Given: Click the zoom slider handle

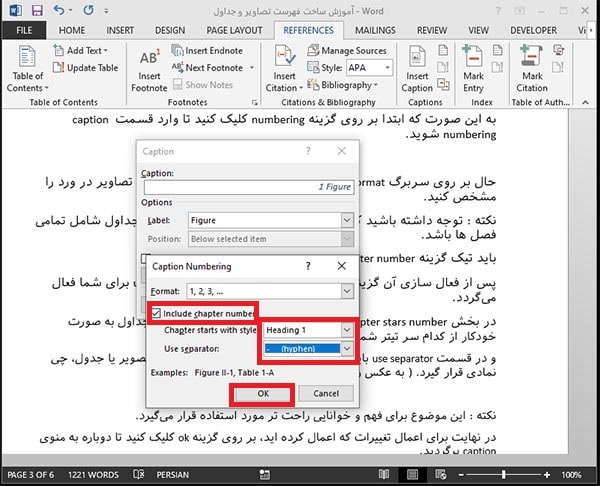Looking at the screenshot, I should (x=504, y=475).
